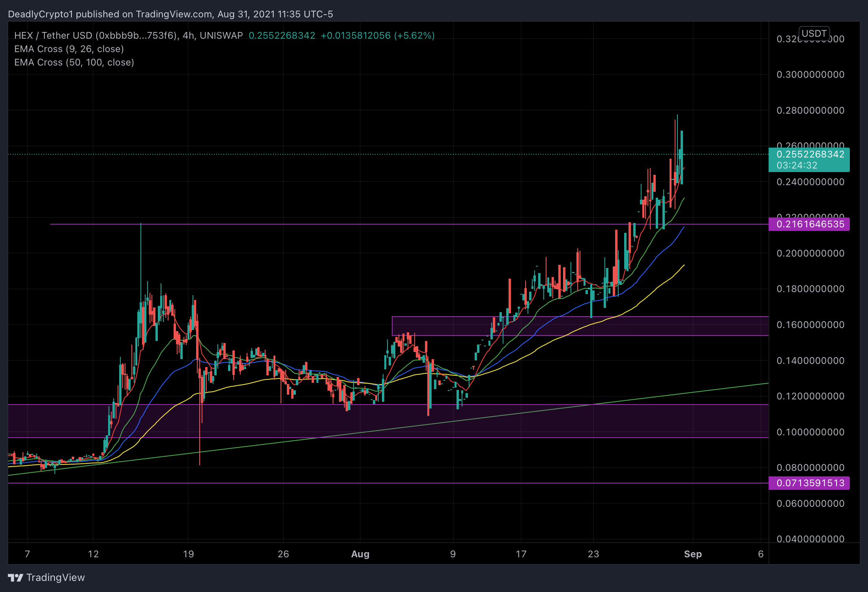Click the 0.3000000000 price scale label
Image resolution: width=868 pixels, height=592 pixels.
tap(810, 75)
